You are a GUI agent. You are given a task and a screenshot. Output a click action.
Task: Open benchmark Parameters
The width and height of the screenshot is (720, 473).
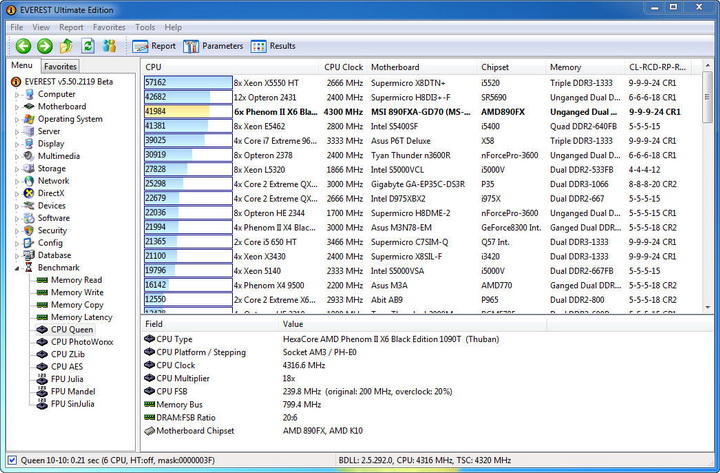[x=213, y=46]
